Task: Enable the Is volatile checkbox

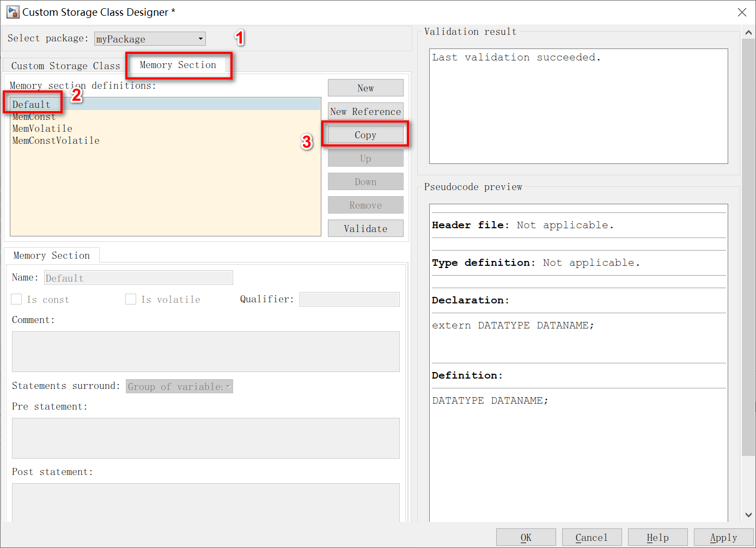Action: tap(131, 299)
